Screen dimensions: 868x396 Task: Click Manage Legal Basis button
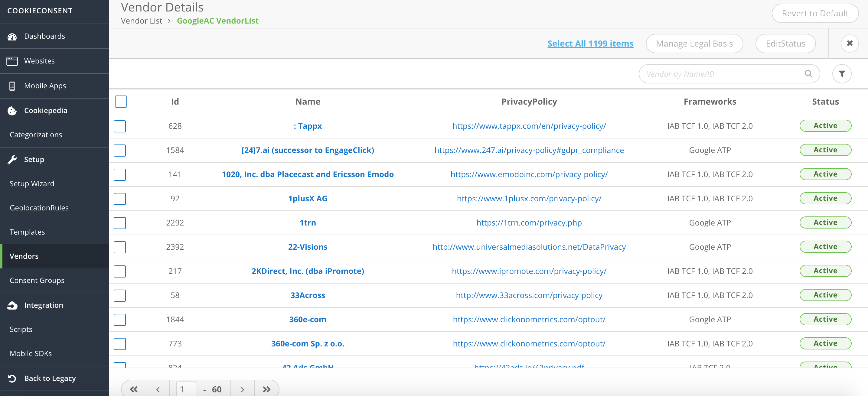pyautogui.click(x=694, y=44)
